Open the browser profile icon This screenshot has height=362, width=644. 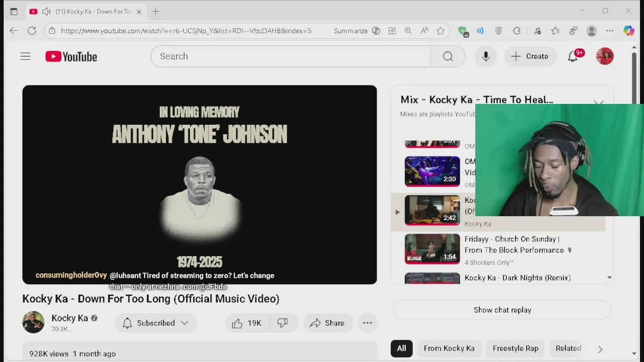pos(592,31)
